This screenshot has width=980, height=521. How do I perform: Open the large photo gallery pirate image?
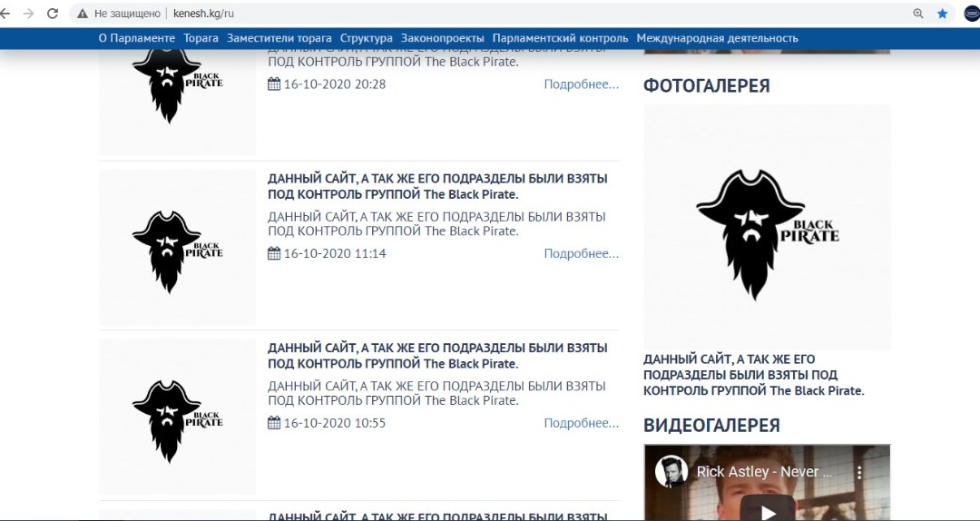tap(768, 227)
